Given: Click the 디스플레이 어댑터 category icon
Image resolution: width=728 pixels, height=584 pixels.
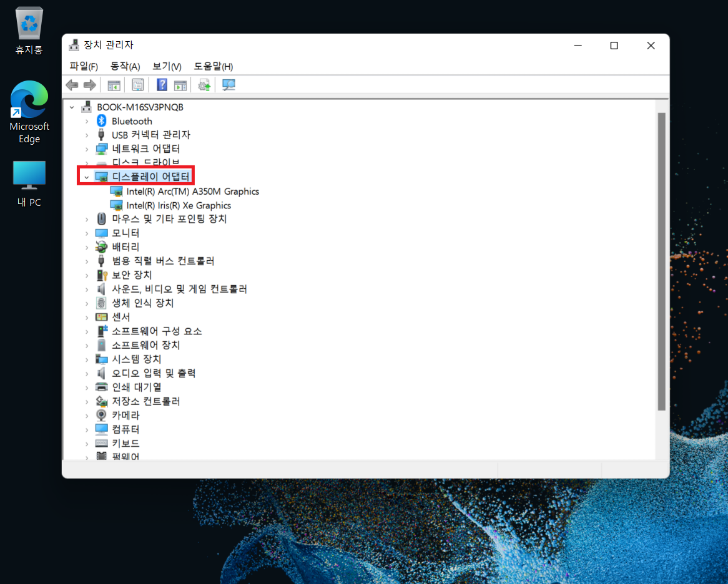Looking at the screenshot, I should (102, 177).
